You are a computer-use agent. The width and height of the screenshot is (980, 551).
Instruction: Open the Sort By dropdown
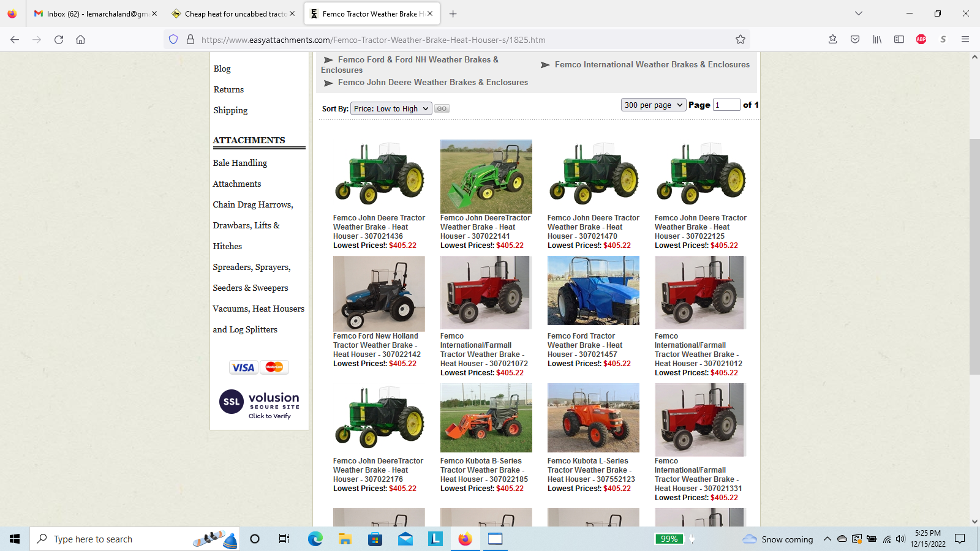coord(391,108)
